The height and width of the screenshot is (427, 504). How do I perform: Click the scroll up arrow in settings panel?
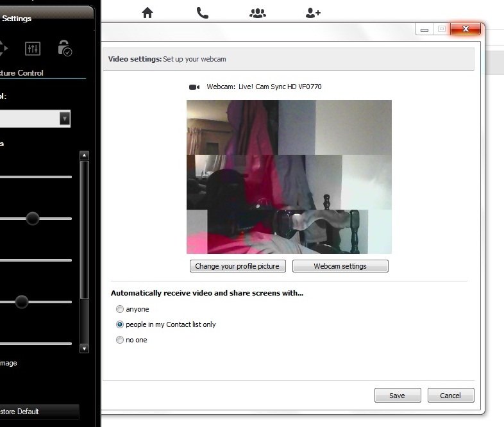tap(84, 156)
